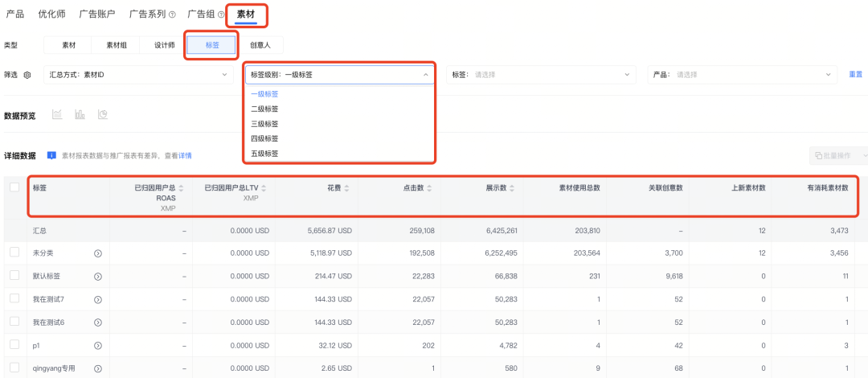
Task: Click the 重置 reset link
Action: tap(856, 75)
